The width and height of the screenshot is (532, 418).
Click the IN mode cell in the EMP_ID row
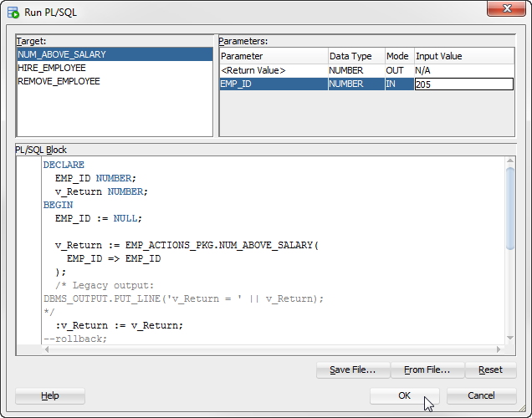399,84
